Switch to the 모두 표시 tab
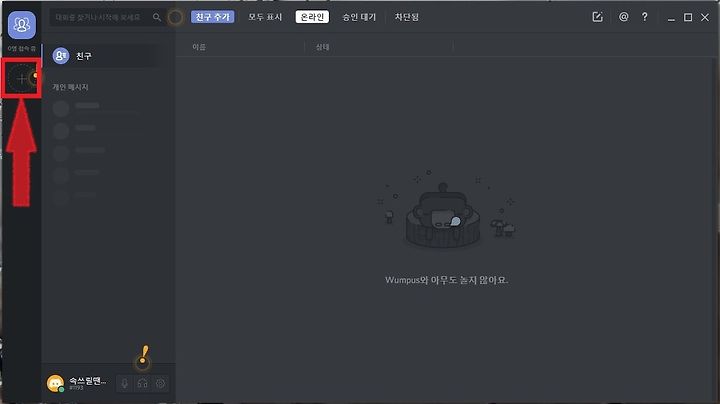 (x=265, y=17)
